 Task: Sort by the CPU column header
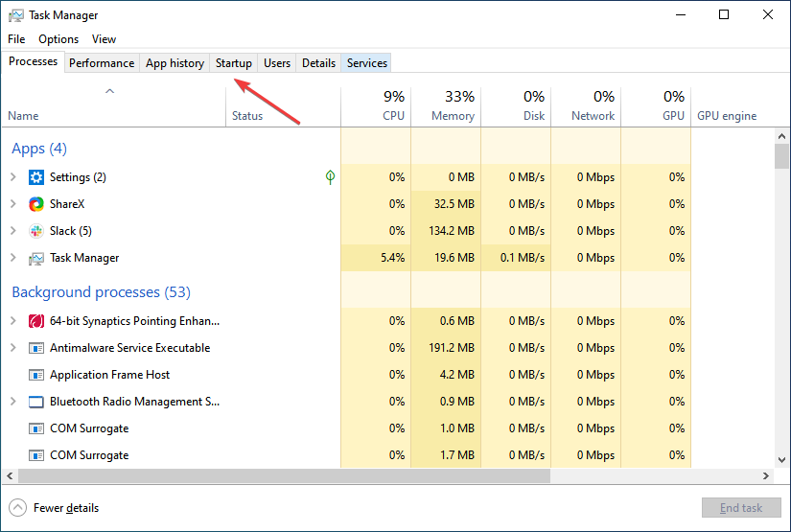tap(377, 106)
